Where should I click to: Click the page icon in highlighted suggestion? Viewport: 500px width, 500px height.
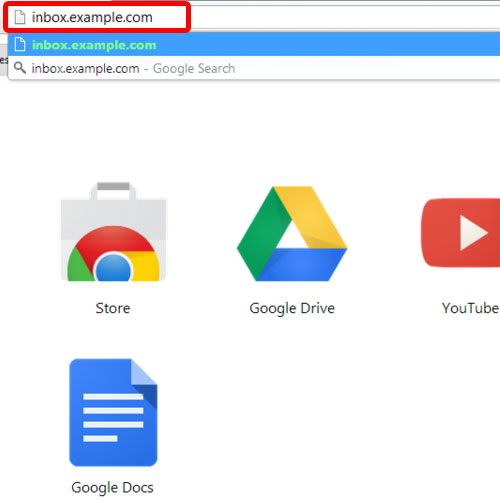point(20,44)
